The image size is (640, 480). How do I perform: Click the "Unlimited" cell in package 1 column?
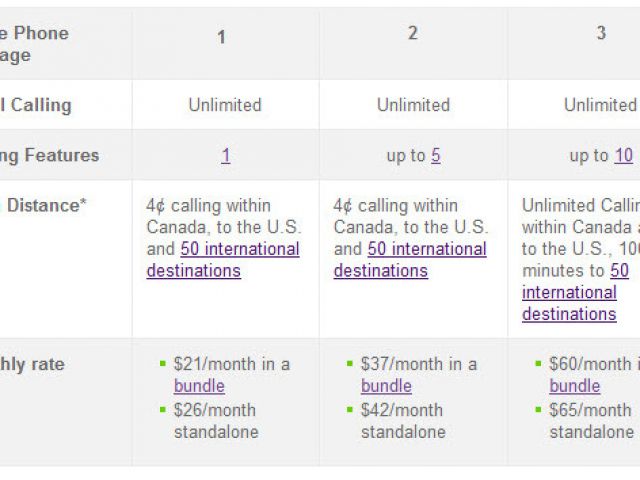pyautogui.click(x=225, y=105)
